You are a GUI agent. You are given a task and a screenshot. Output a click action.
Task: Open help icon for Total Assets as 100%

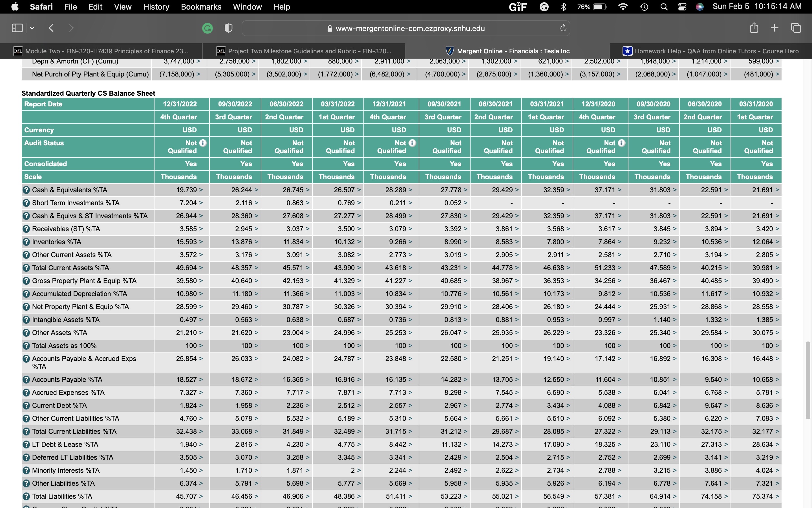tap(26, 346)
